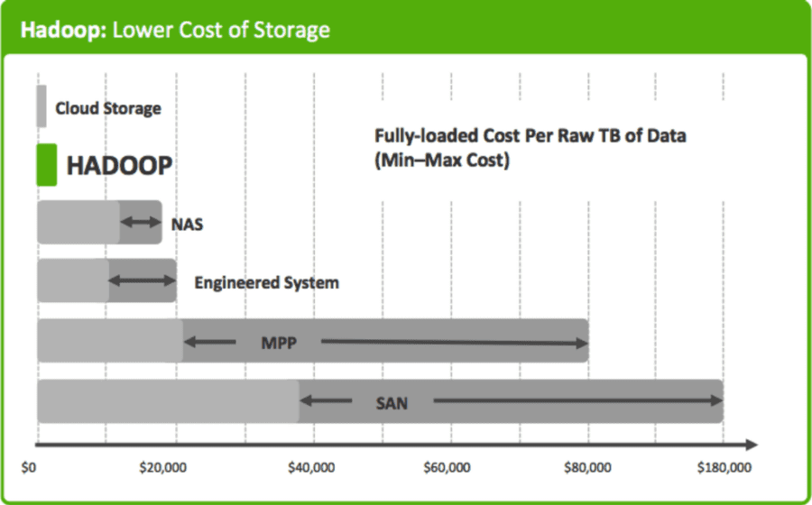812x505 pixels.
Task: Click the NAS label
Action: tap(187, 225)
